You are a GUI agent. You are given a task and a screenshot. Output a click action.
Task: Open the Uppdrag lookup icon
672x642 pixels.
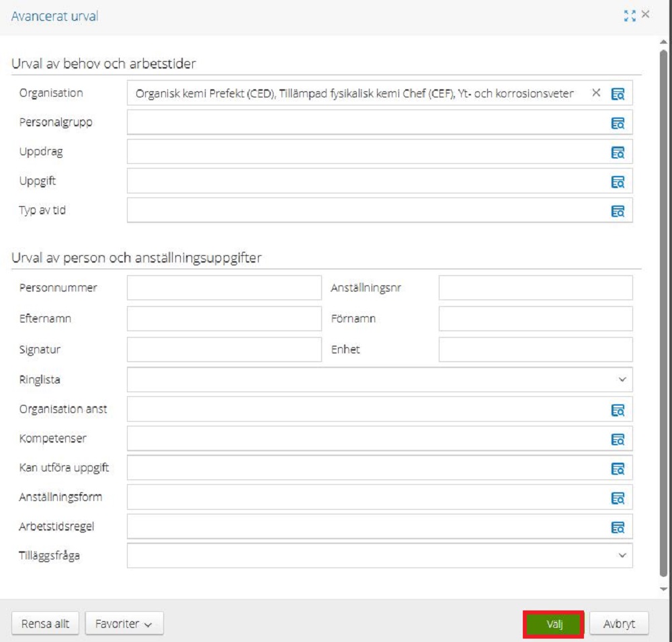tap(618, 152)
